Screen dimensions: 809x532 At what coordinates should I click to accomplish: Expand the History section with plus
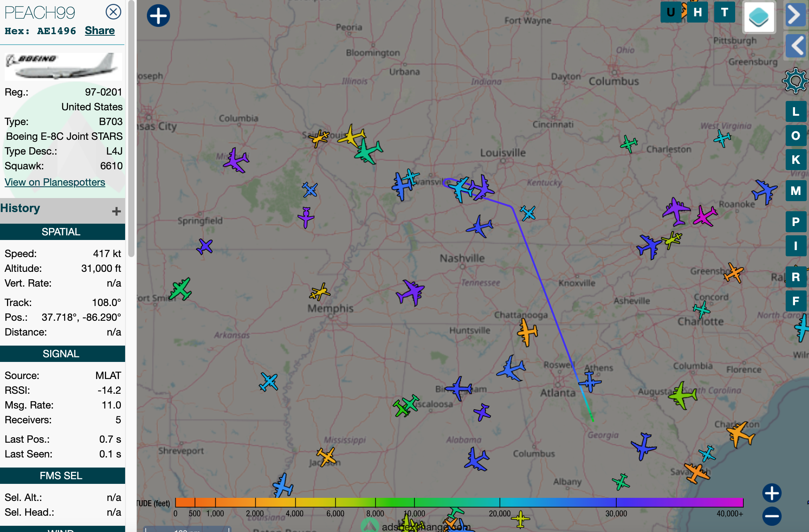[x=116, y=211]
